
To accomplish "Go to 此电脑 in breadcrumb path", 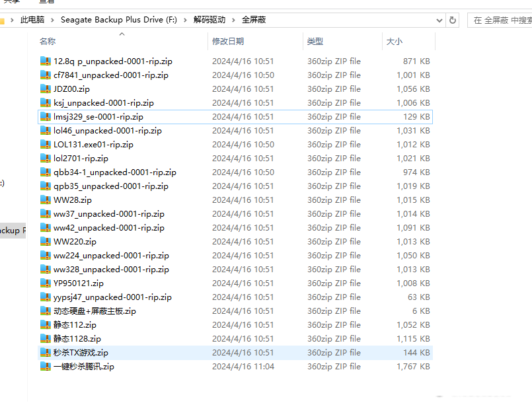I will click(x=32, y=20).
